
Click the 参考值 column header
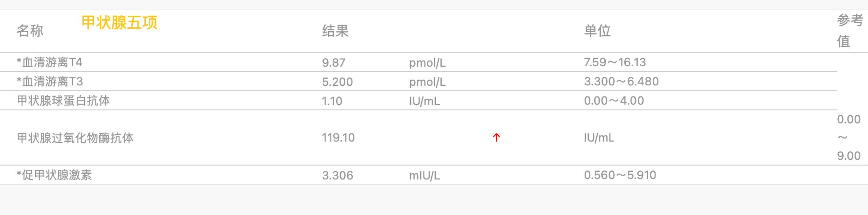click(x=849, y=31)
